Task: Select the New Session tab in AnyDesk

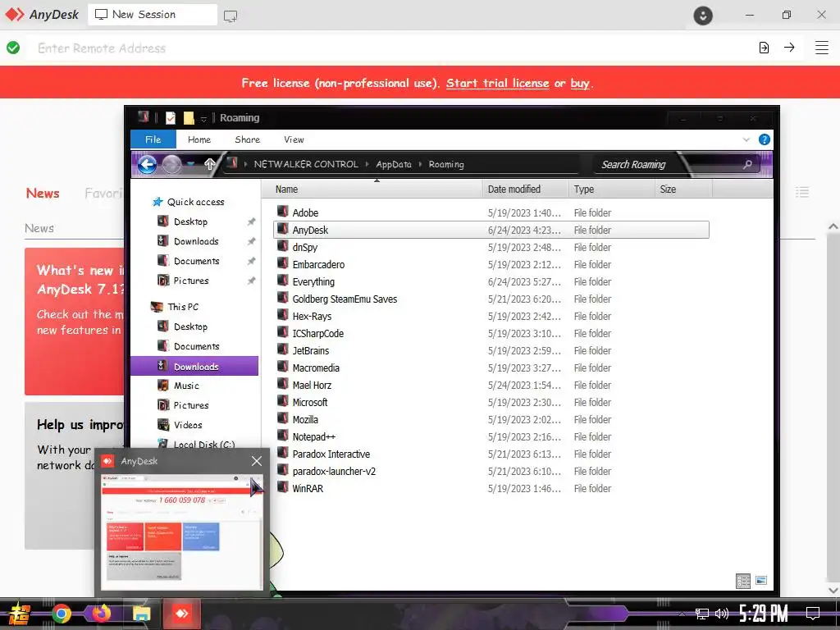Action: (x=153, y=15)
